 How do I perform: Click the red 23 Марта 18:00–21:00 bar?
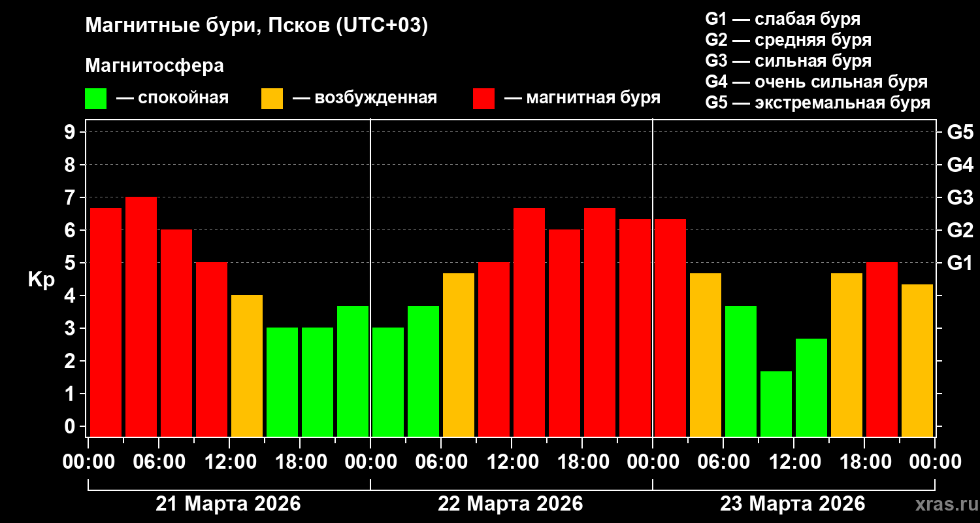(882, 350)
